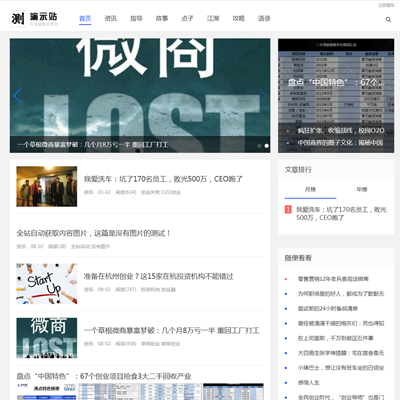Viewport: 400px width, 400px height.
Task: Show previous slide with left arrow
Action: click(x=17, y=96)
